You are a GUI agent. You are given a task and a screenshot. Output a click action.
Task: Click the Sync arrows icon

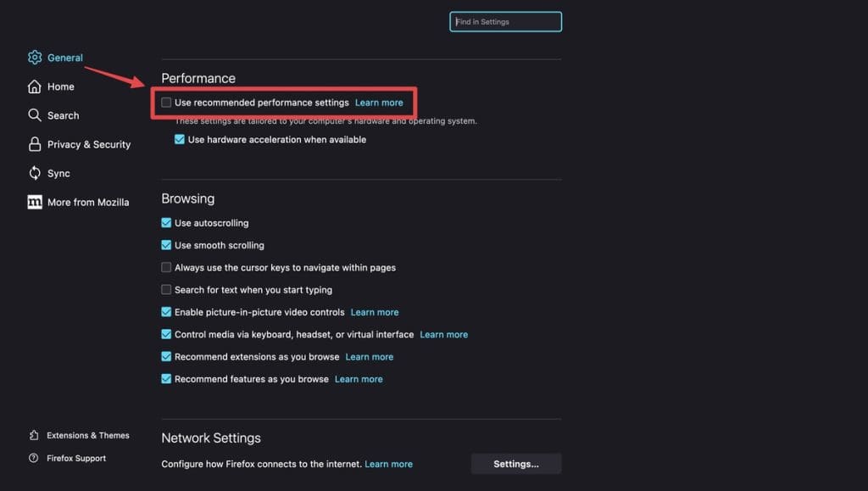pyautogui.click(x=35, y=173)
